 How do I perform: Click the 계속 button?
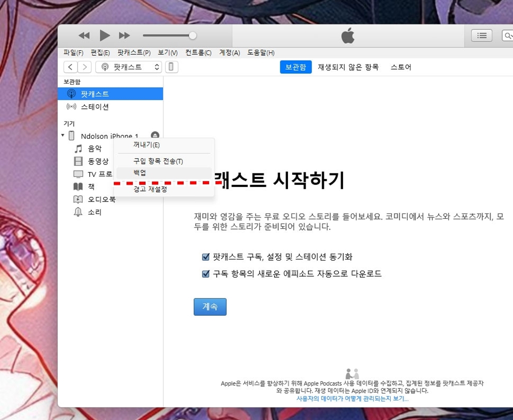[210, 307]
